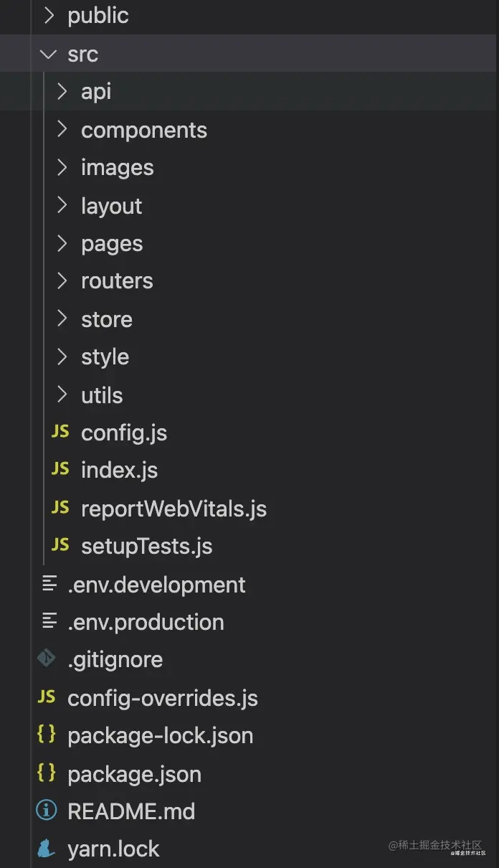Image resolution: width=499 pixels, height=868 pixels.
Task: Expand the routers folder chevron
Action: point(62,280)
